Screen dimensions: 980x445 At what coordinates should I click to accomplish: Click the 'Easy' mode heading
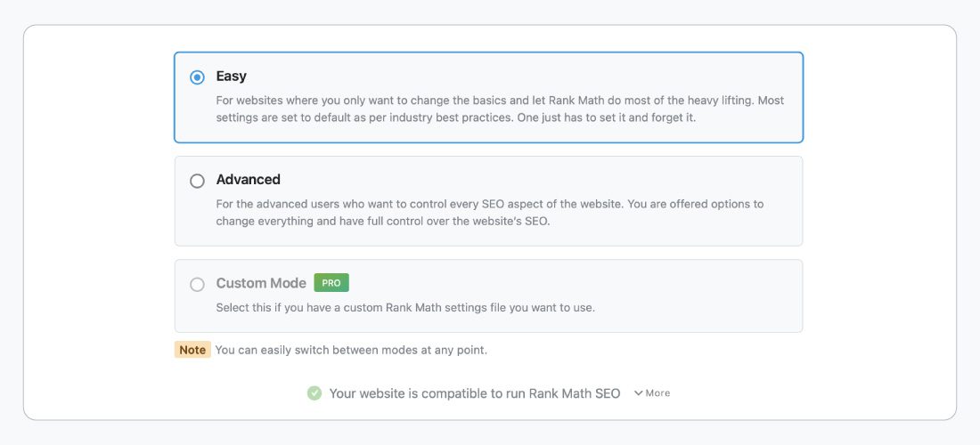[x=232, y=77]
